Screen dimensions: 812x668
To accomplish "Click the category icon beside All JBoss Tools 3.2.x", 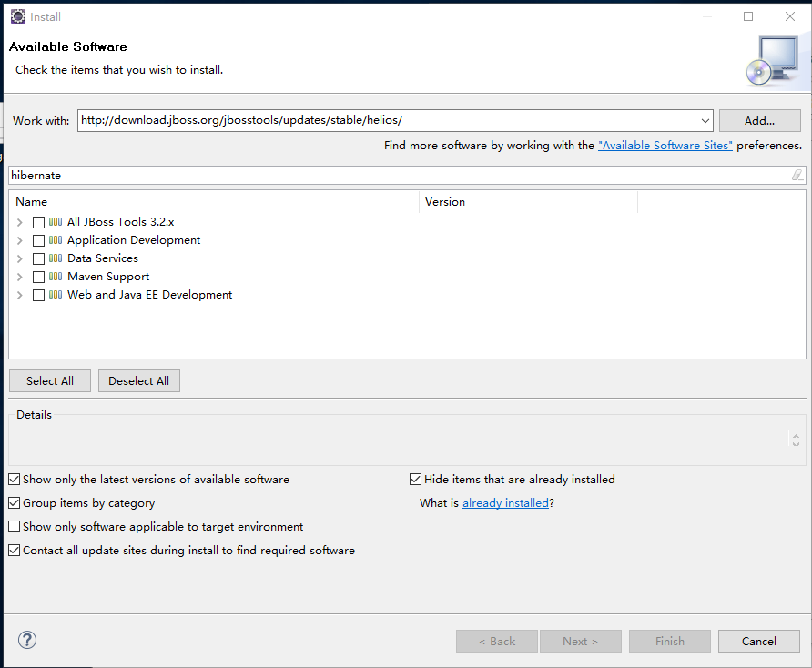I will tap(56, 222).
